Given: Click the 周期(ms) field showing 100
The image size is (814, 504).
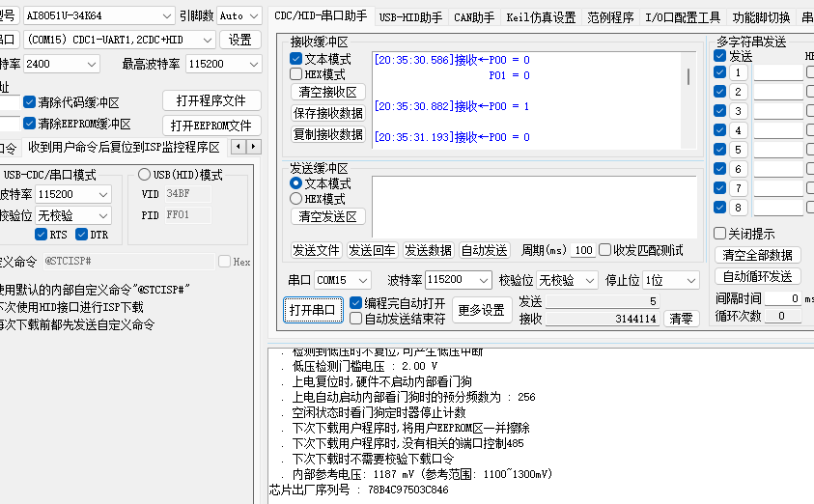Looking at the screenshot, I should tap(582, 250).
